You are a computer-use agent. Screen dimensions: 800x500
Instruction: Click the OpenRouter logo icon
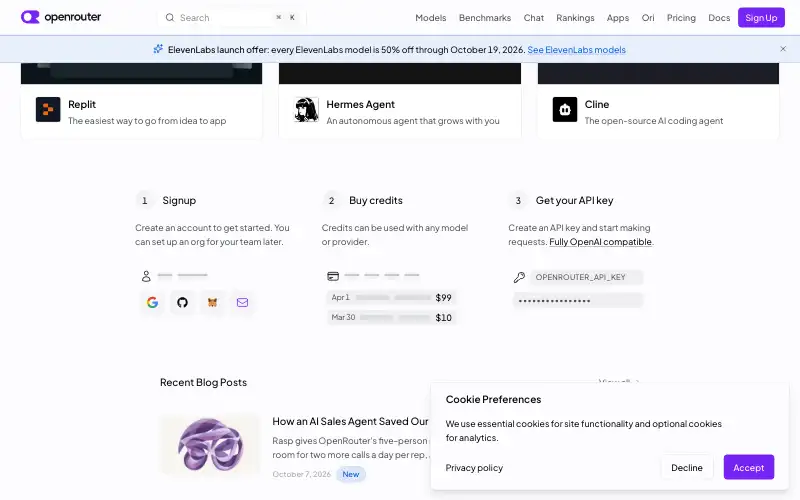point(30,17)
